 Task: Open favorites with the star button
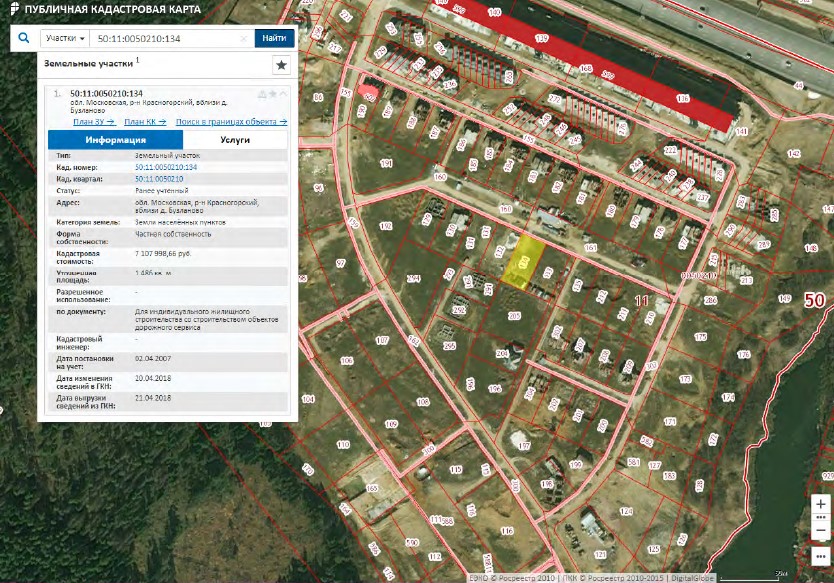[281, 65]
